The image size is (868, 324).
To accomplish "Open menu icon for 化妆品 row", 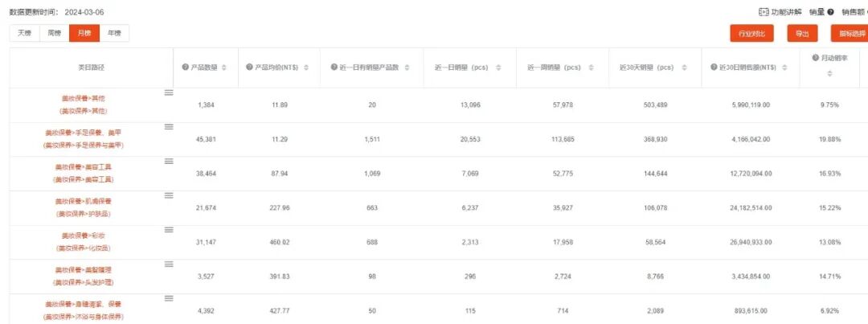I will [x=169, y=230].
